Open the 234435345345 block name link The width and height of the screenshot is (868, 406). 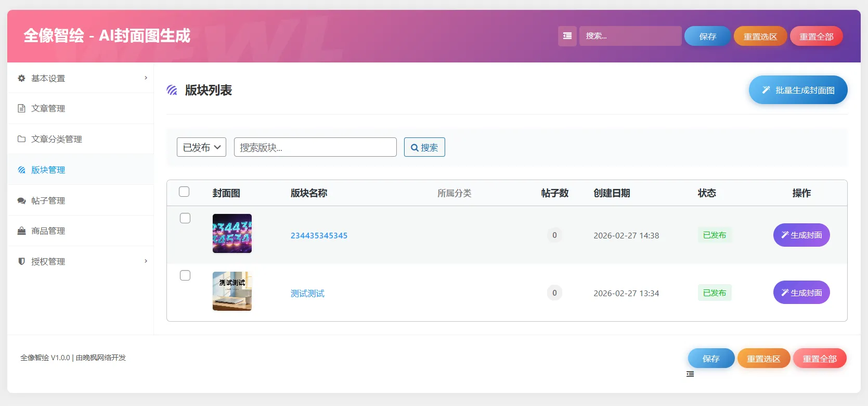319,235
